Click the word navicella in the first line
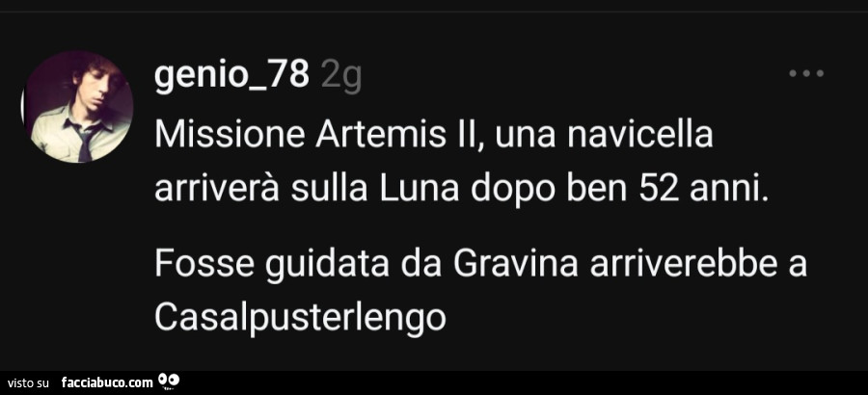This screenshot has height=395, width=868. point(640,136)
